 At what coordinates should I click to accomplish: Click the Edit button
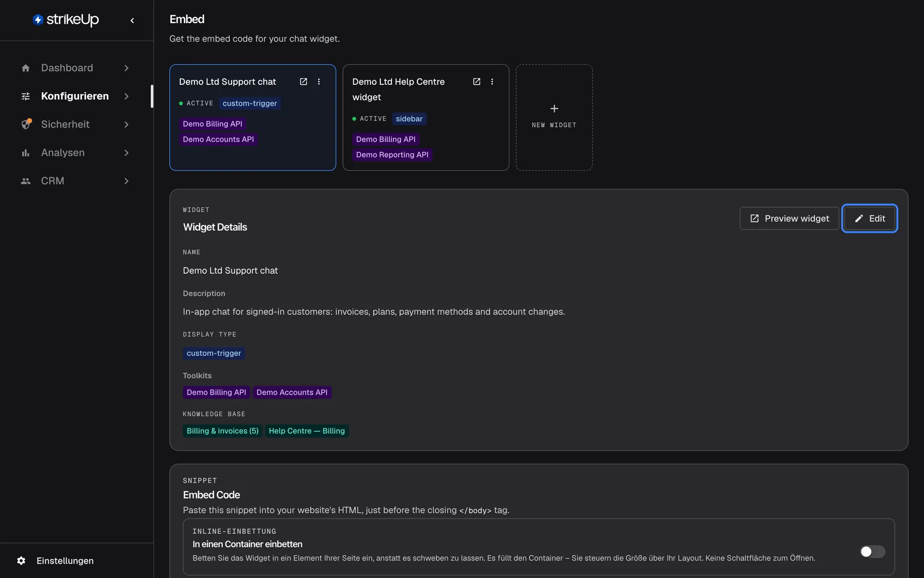(x=870, y=218)
